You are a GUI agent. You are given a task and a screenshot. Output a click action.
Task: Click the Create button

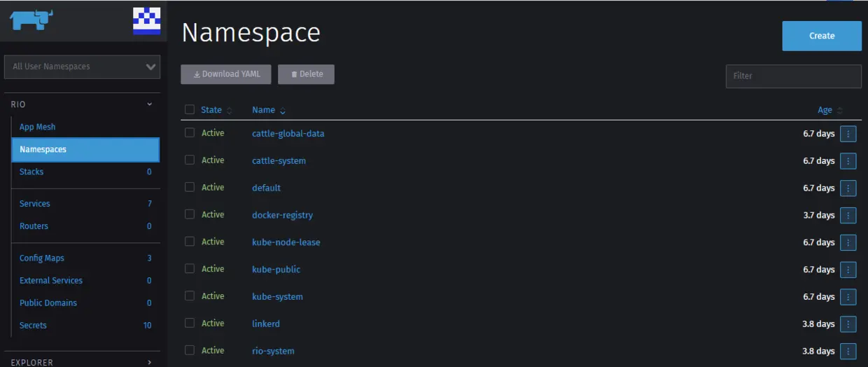click(822, 36)
